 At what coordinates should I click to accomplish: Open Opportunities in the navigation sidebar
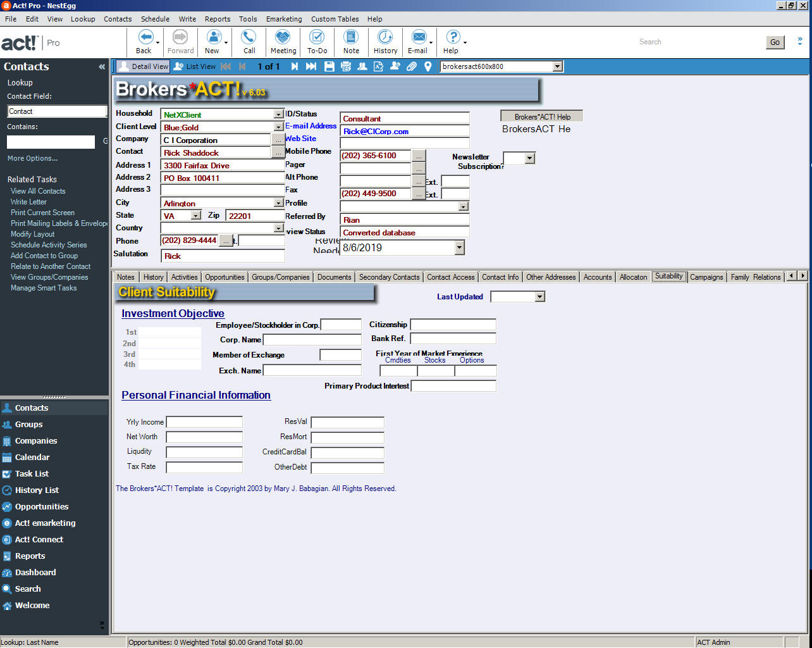point(42,507)
